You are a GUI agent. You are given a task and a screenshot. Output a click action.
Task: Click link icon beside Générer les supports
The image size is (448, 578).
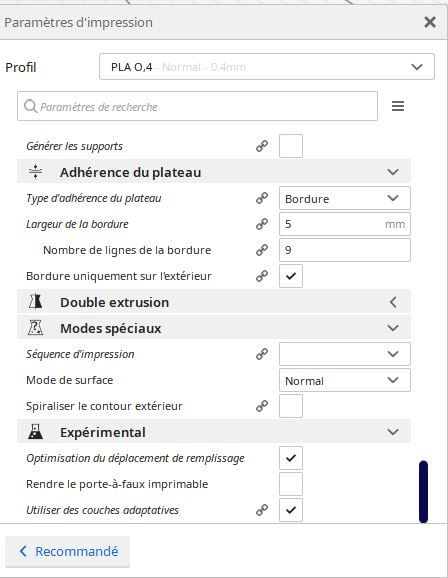[262, 146]
